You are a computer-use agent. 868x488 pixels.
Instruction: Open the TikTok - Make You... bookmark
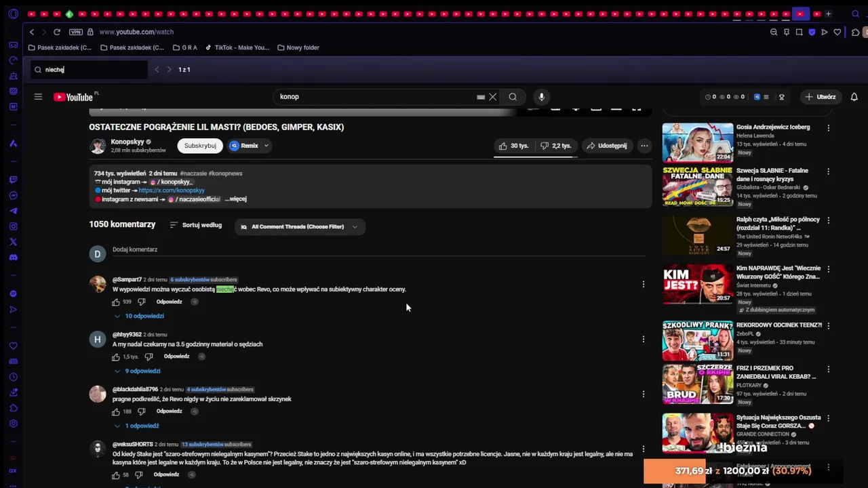coord(237,47)
